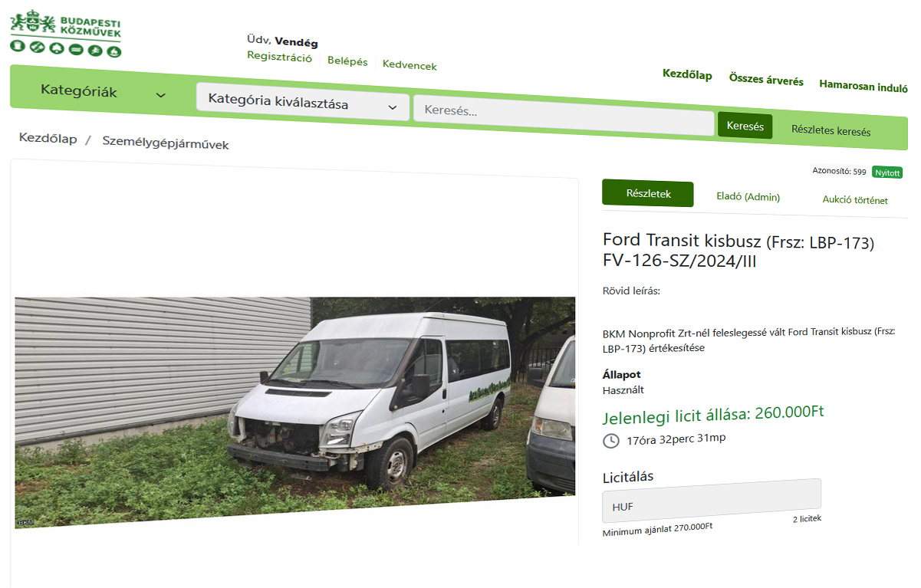This screenshot has height=588, width=921.
Task: Switch to the Részletek tab
Action: (648, 194)
